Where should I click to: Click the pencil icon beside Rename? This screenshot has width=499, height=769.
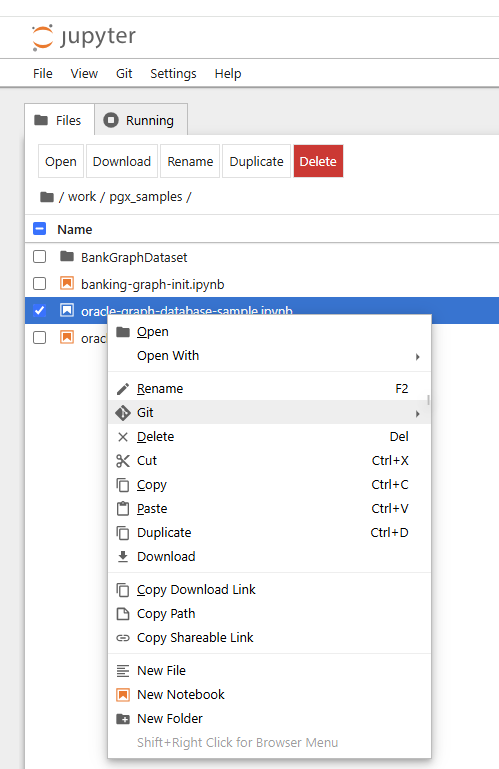coord(123,389)
